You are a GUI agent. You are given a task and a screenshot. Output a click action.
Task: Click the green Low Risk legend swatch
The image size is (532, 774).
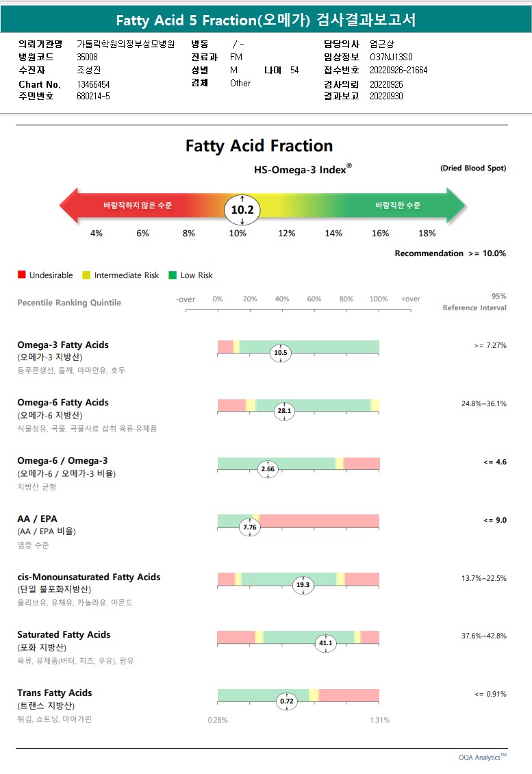tap(173, 275)
